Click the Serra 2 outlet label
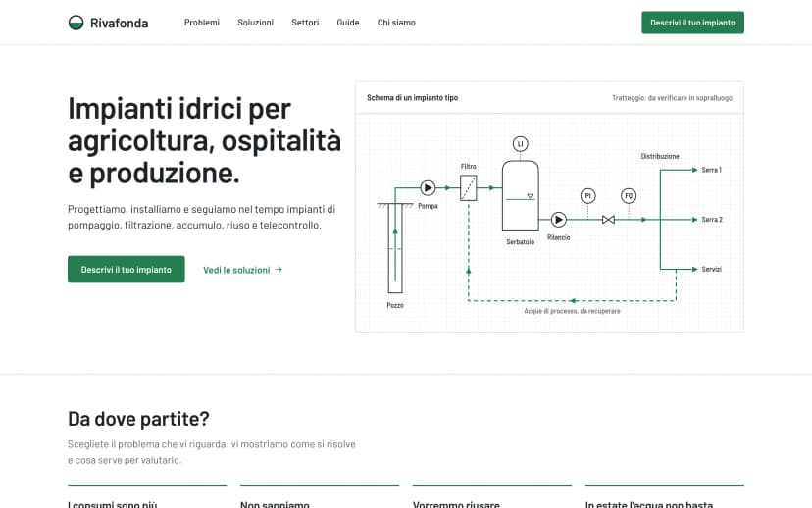Screen dimensions: 812x508 [712, 220]
